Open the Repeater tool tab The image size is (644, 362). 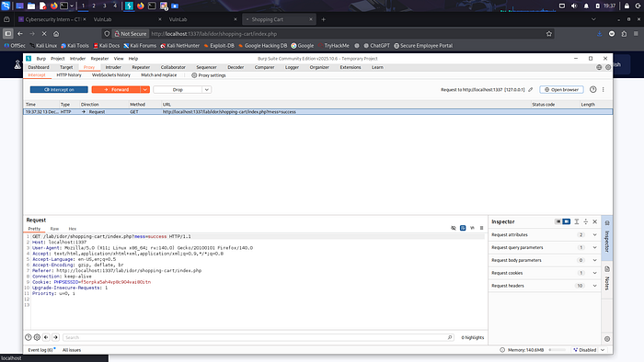click(141, 67)
